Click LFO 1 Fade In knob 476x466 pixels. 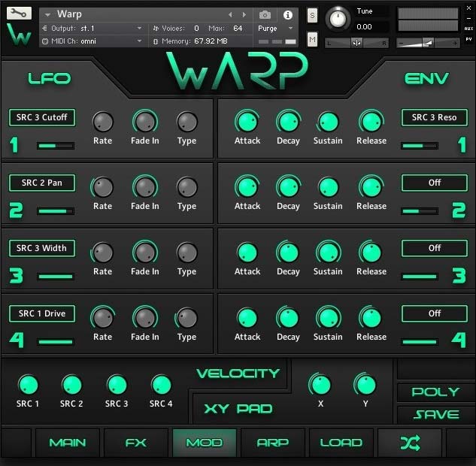pyautogui.click(x=145, y=122)
